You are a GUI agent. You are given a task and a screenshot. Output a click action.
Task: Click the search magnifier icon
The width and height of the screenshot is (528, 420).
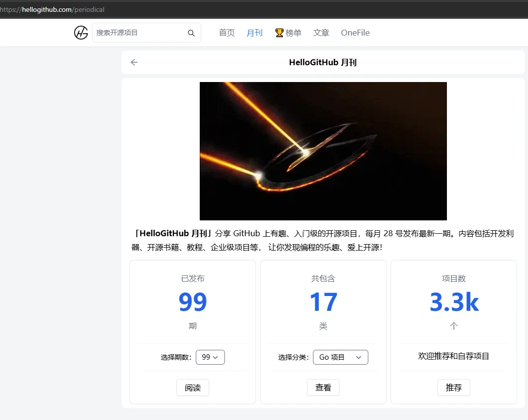(x=191, y=33)
